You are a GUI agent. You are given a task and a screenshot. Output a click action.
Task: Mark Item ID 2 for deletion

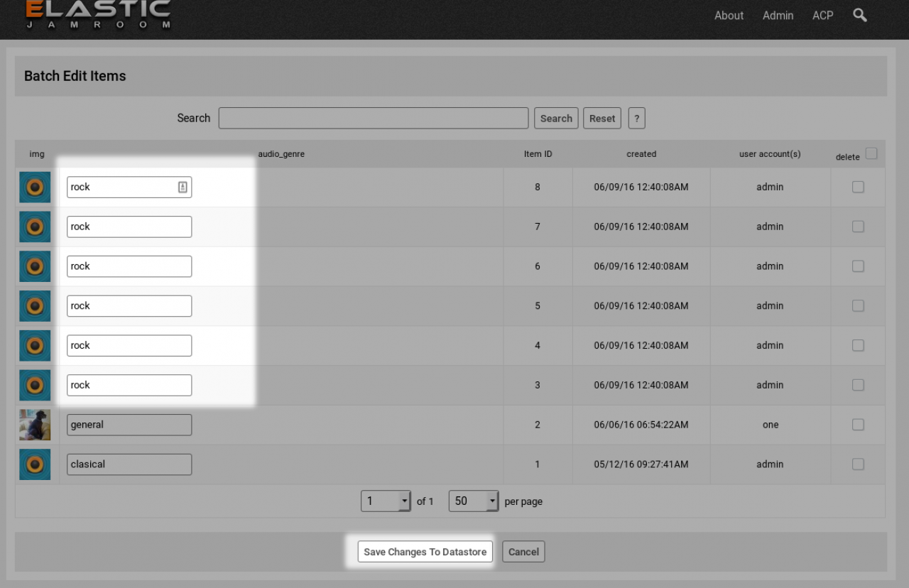(x=858, y=425)
